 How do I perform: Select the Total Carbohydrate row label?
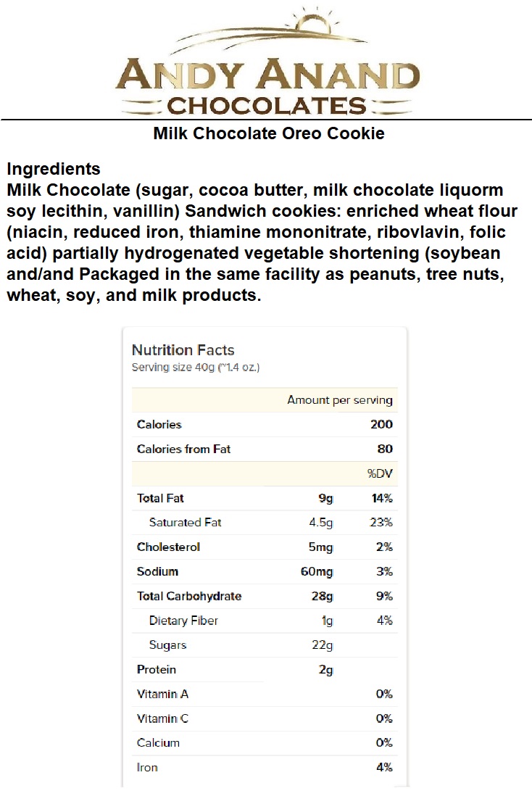pyautogui.click(x=189, y=597)
